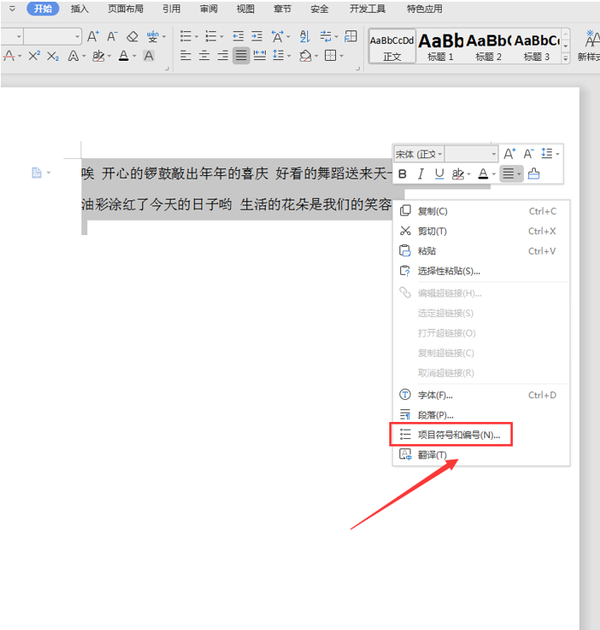
Task: Switch to the 页面布局 ribbon tab
Action: pos(125,9)
